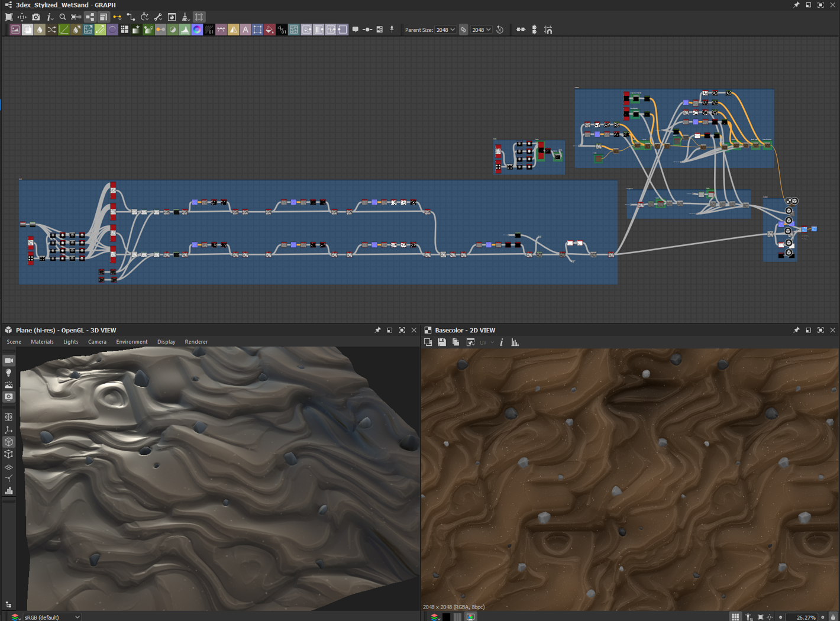Click the wrench tools icon in graph toolbar
Screen dimensions: 840x621
pyautogui.click(x=158, y=17)
